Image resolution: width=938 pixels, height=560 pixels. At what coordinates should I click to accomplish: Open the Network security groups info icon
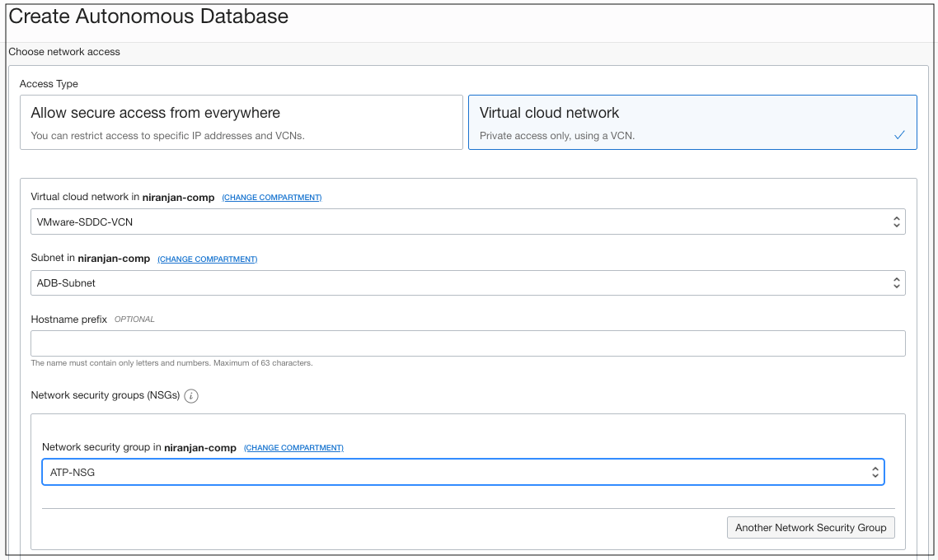click(x=190, y=396)
